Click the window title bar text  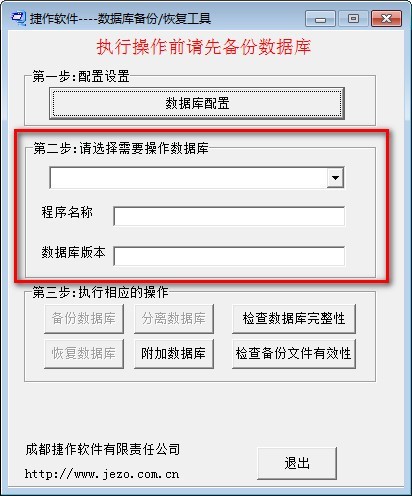[x=120, y=19]
